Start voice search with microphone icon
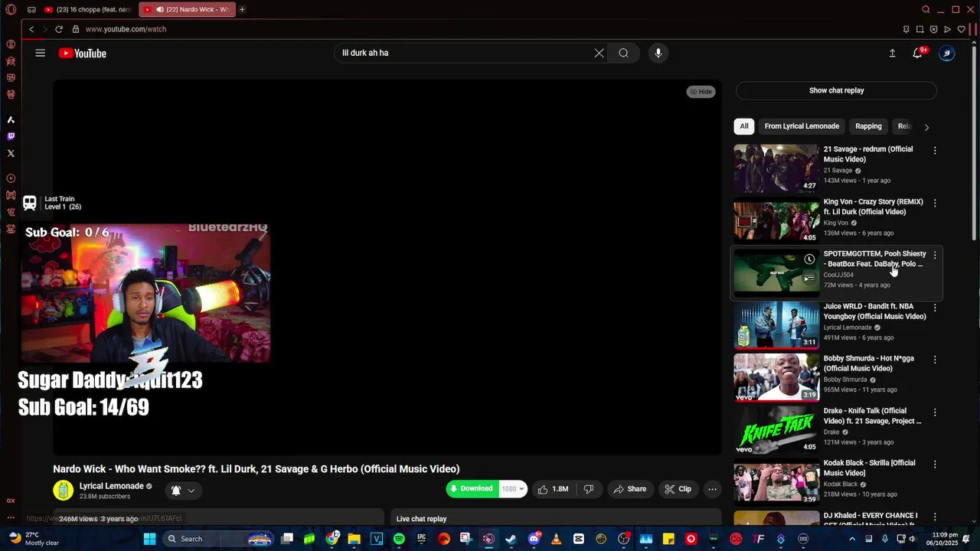The height and width of the screenshot is (551, 980). point(658,53)
